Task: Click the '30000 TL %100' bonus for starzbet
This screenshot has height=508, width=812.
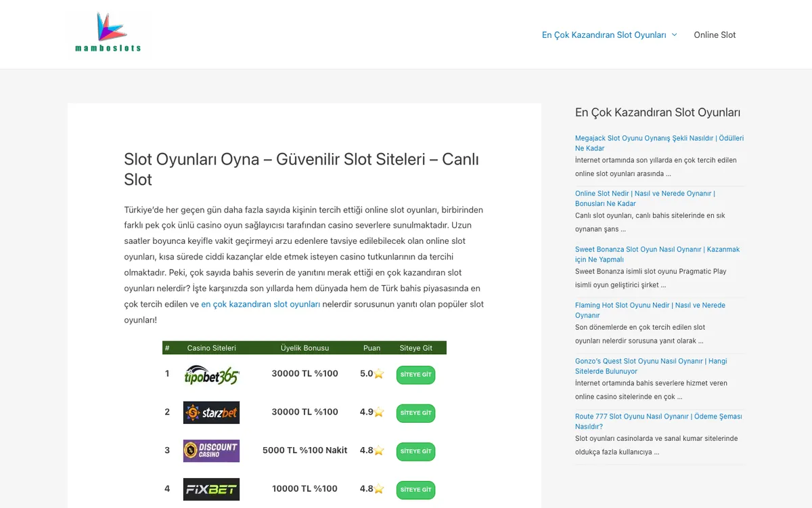Action: coord(304,412)
